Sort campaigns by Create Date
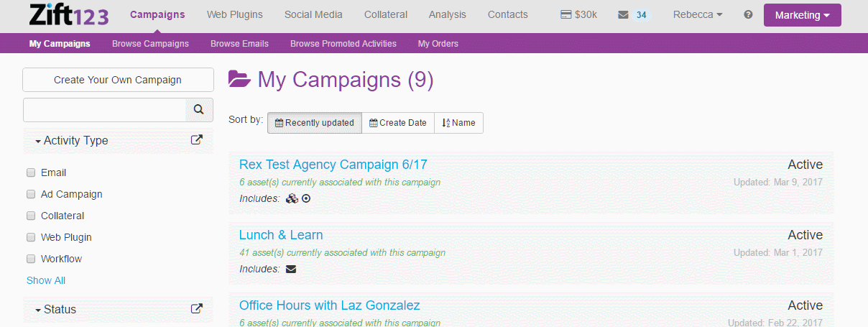 pyautogui.click(x=398, y=123)
